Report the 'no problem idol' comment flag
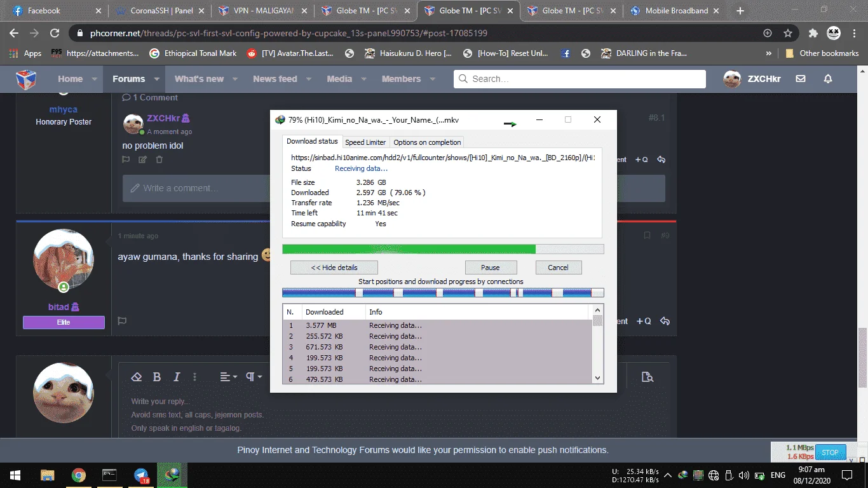 [126, 159]
